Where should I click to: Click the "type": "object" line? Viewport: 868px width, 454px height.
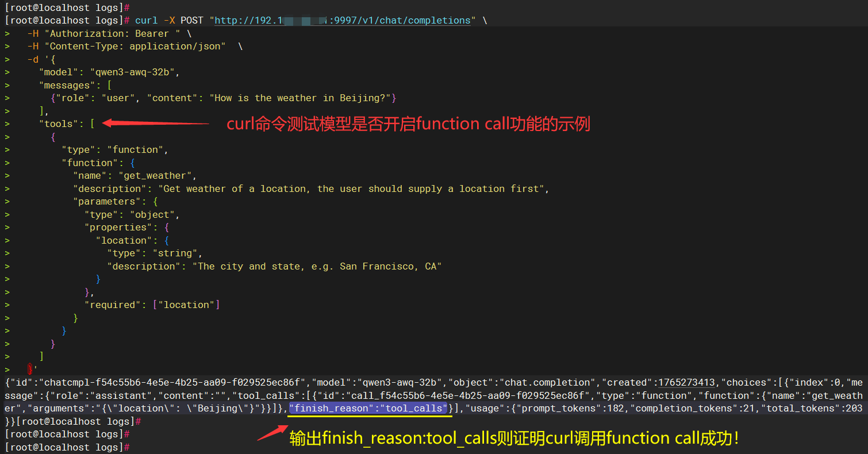[132, 215]
